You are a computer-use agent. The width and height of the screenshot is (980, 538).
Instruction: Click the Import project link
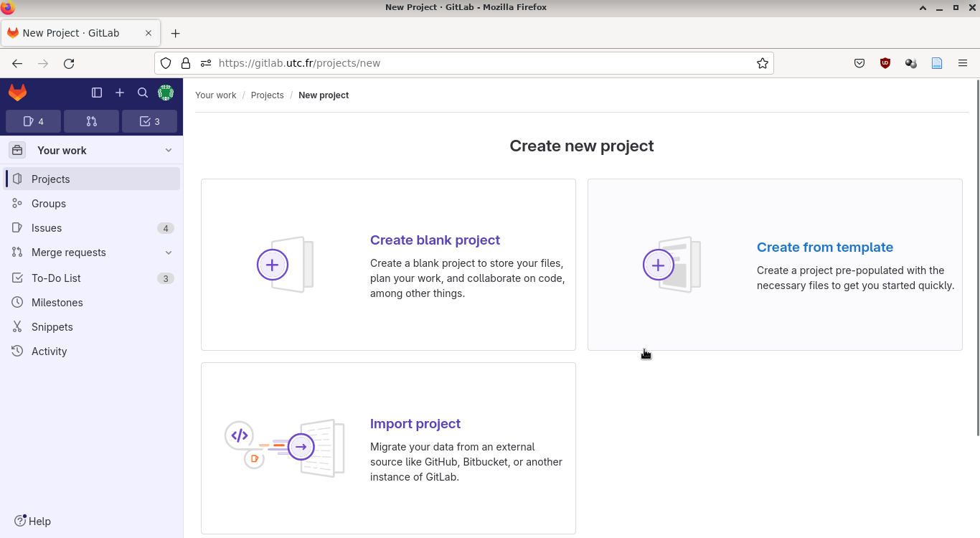pyautogui.click(x=415, y=424)
